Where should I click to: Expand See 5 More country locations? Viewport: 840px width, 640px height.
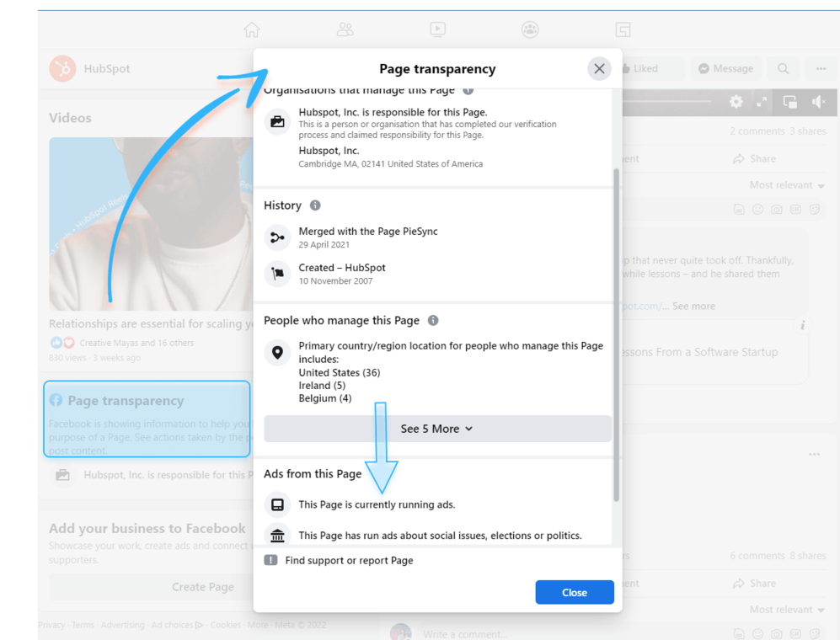tap(436, 429)
